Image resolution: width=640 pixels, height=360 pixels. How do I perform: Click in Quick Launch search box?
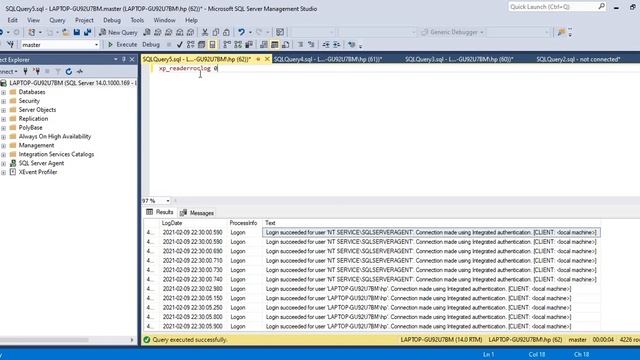pyautogui.click(x=553, y=7)
